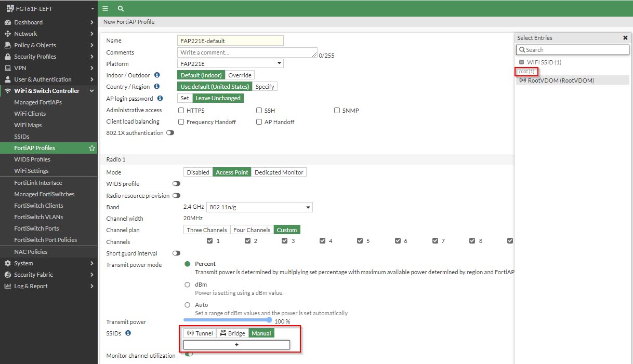Uncheck channel 1 checkbox

(210, 241)
